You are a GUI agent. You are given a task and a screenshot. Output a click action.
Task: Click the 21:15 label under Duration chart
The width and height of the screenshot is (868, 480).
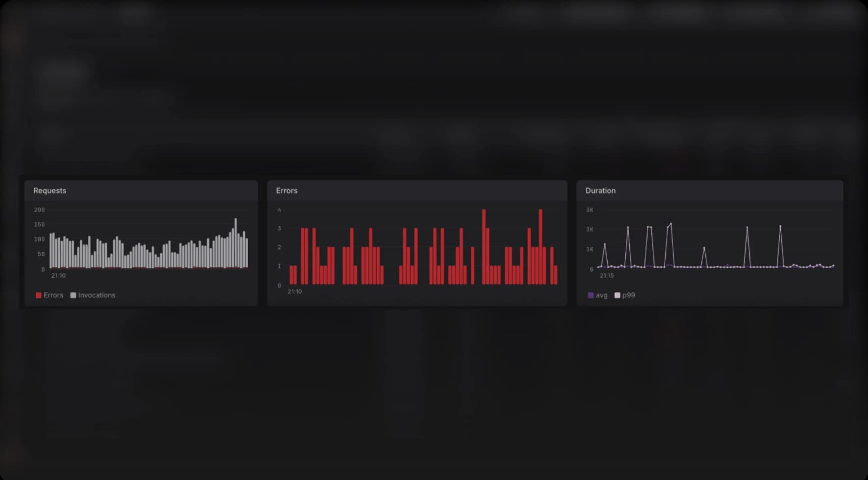607,276
